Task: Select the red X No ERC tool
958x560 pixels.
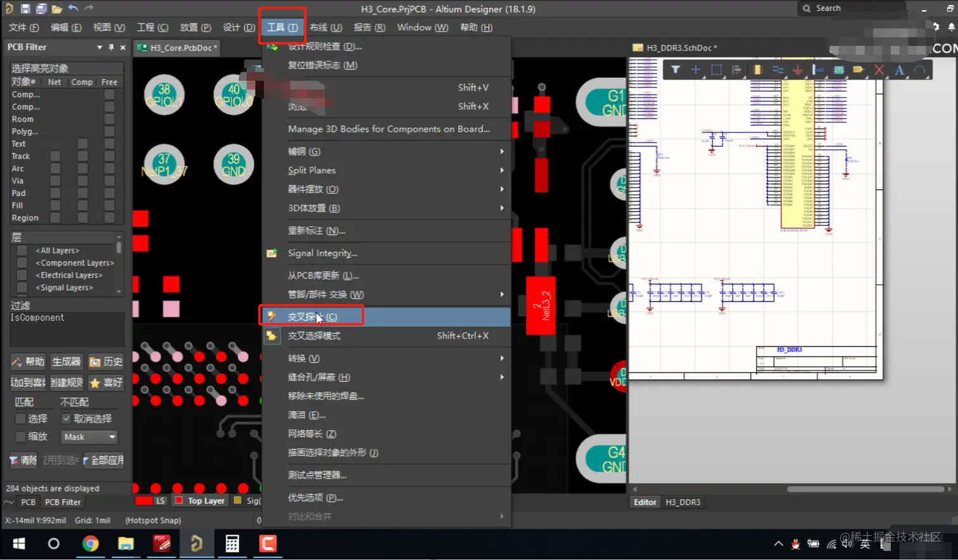Action: [x=879, y=70]
